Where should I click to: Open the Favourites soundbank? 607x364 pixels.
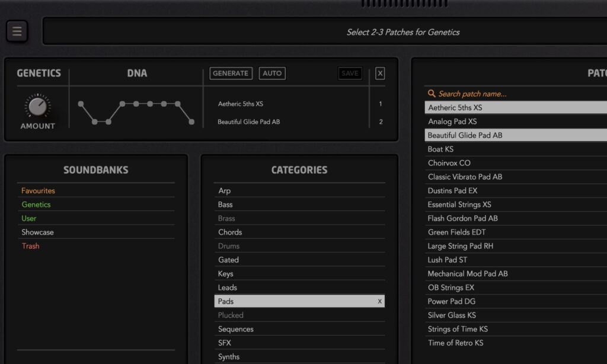(38, 191)
